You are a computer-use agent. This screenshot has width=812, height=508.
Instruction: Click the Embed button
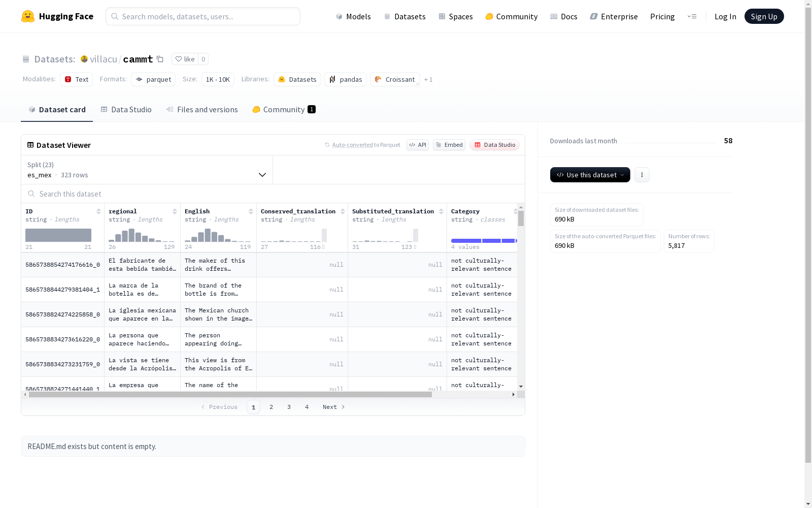pos(449,145)
